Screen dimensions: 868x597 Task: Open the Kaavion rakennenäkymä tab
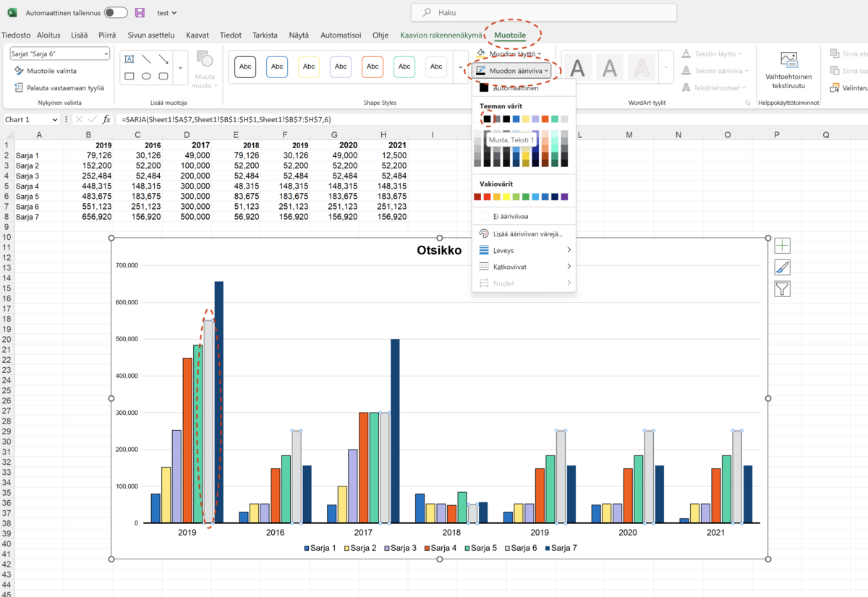(441, 35)
